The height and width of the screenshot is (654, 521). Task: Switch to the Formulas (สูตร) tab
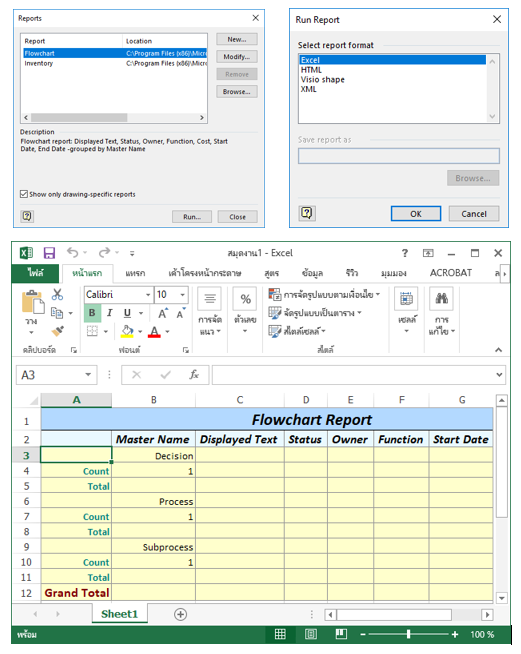pos(272,273)
